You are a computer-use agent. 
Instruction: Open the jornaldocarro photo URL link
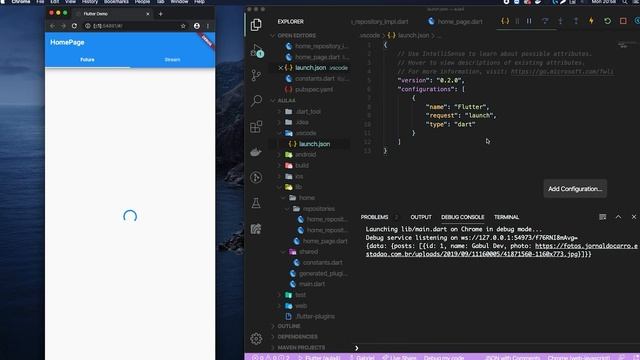[x=502, y=250]
